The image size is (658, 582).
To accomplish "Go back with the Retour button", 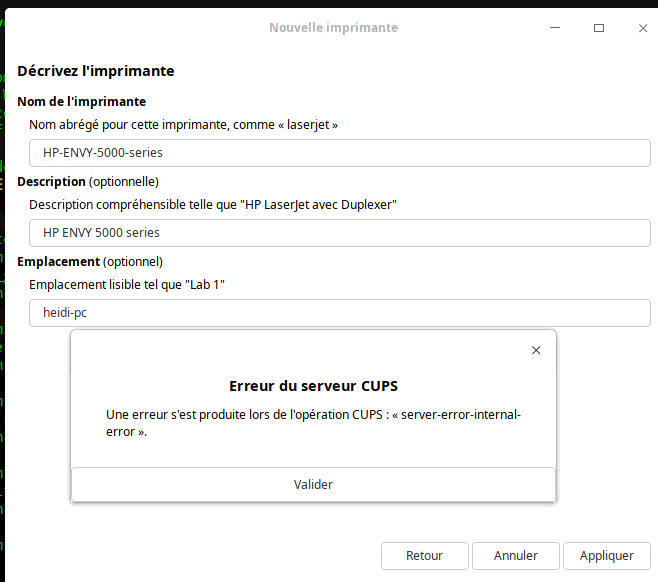I will coord(424,556).
